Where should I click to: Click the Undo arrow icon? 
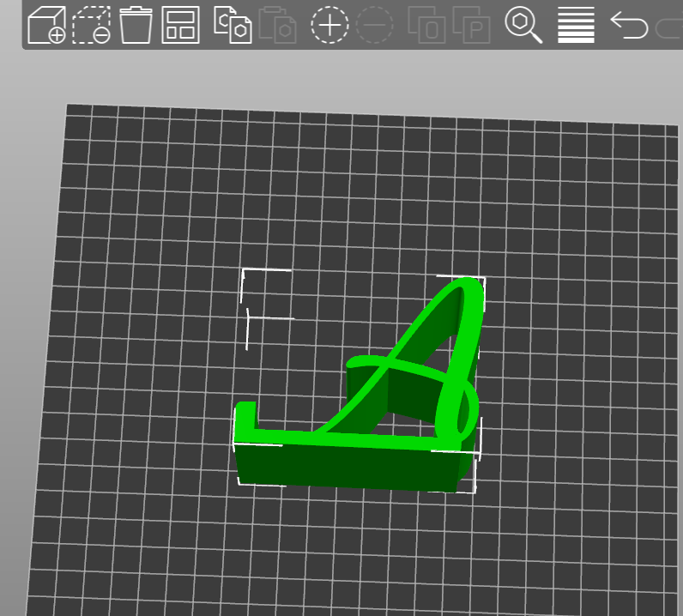pos(629,25)
